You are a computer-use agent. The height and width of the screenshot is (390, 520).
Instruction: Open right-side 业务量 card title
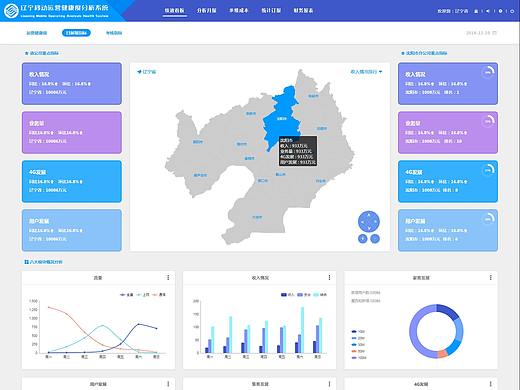click(x=412, y=123)
